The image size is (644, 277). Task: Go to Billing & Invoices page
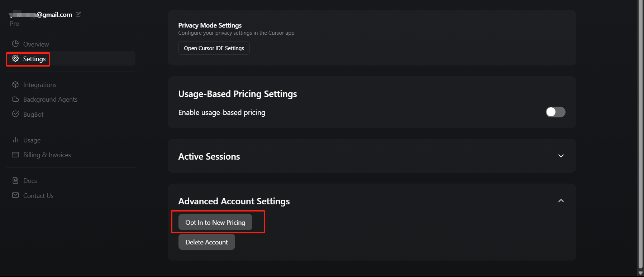click(x=47, y=155)
